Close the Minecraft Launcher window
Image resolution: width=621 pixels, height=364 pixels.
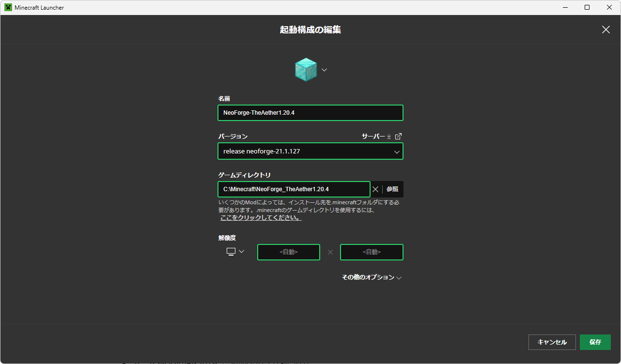[x=609, y=7]
